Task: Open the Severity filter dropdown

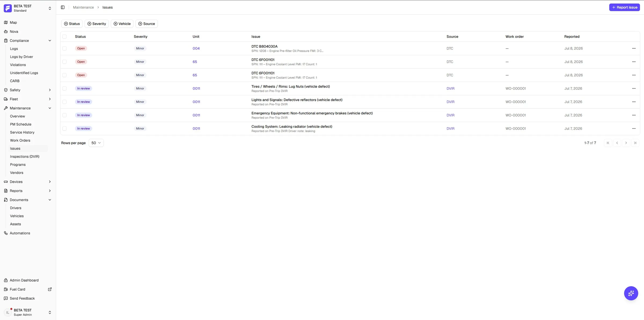Action: (x=97, y=24)
